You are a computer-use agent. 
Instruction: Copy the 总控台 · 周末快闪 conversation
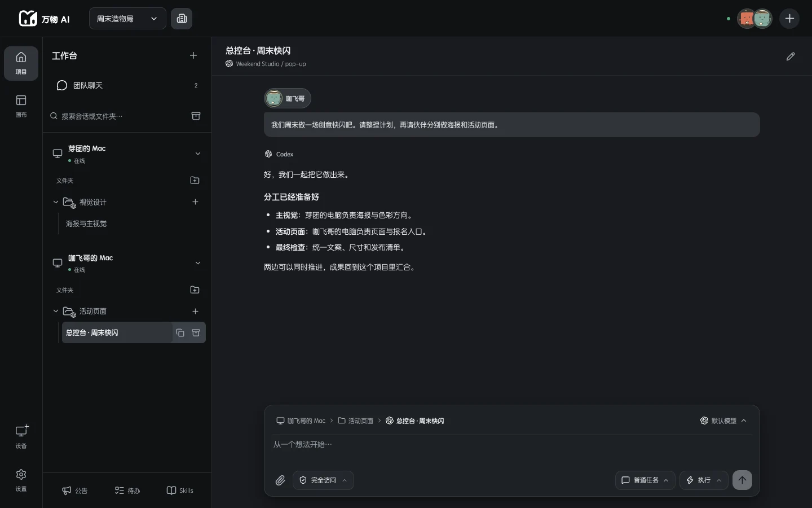coord(180,333)
